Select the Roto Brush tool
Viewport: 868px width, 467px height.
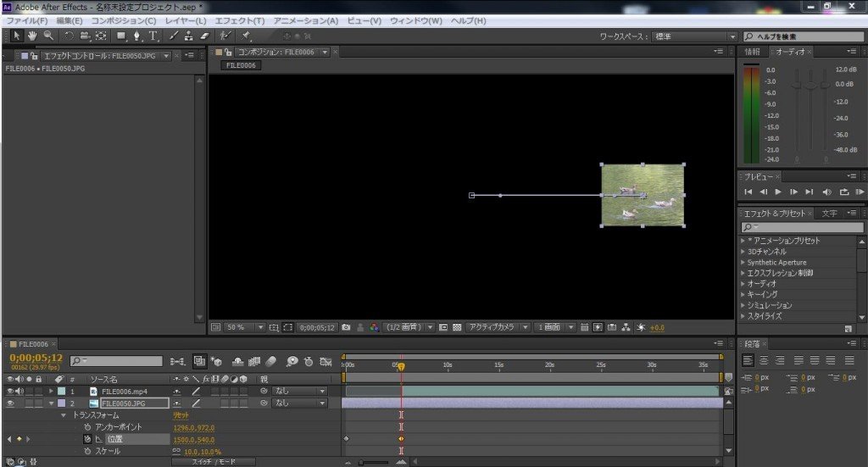point(225,36)
